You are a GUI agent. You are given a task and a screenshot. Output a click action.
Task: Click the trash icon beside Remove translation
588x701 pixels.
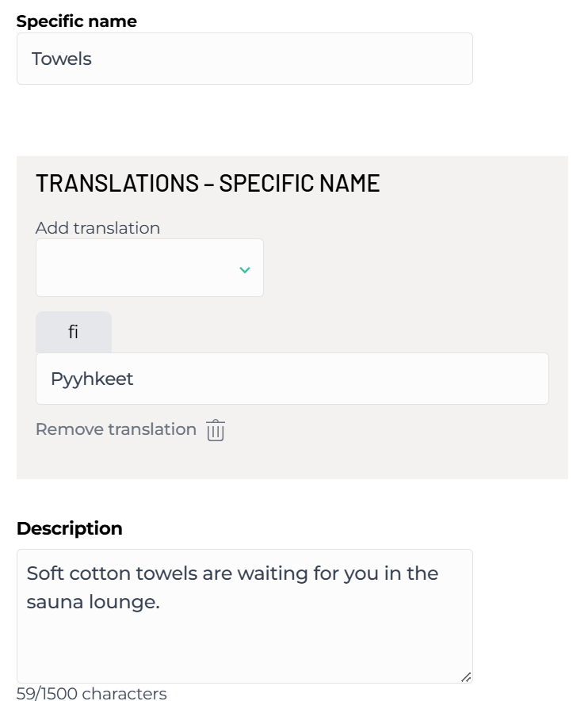click(216, 430)
